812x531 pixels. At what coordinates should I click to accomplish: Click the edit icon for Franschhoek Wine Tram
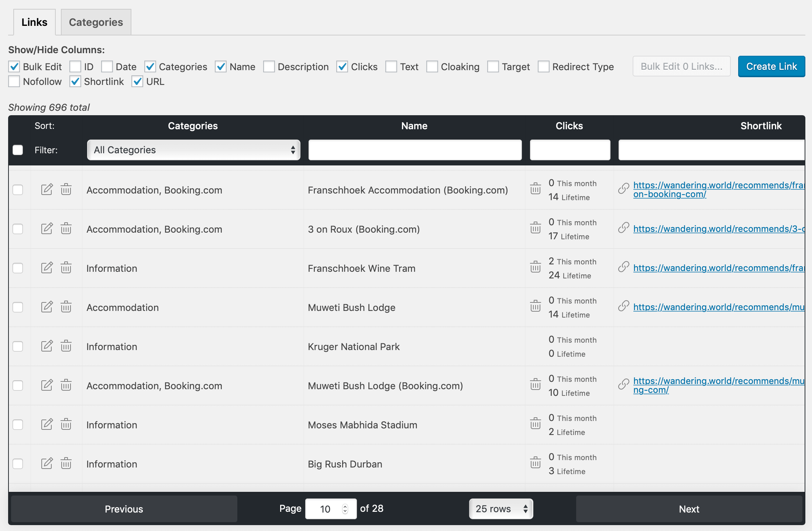pos(47,268)
